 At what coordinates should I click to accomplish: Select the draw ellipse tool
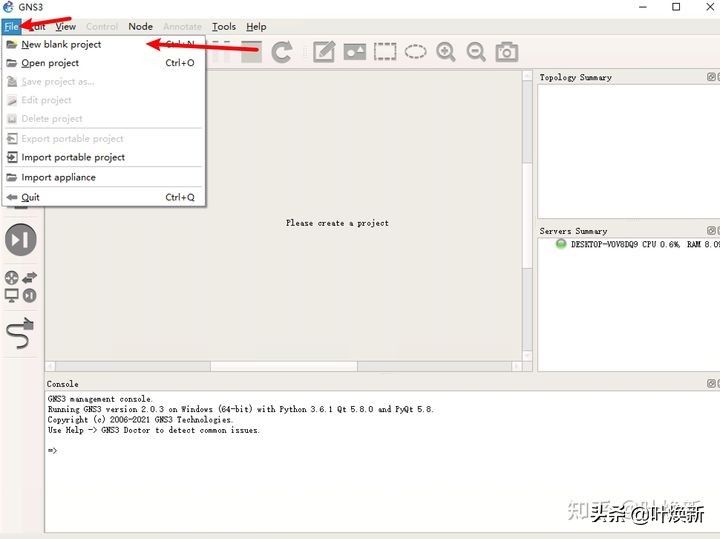coord(415,52)
